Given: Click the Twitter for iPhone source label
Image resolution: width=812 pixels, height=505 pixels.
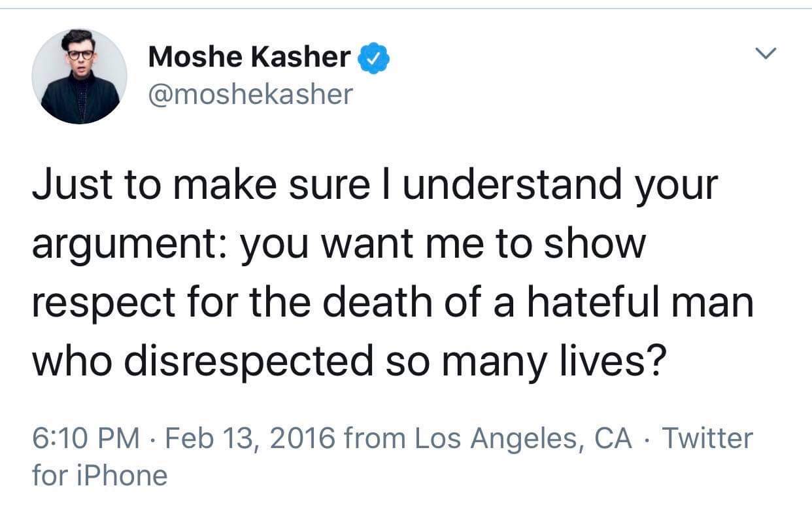Looking at the screenshot, I should pyautogui.click(x=392, y=456).
